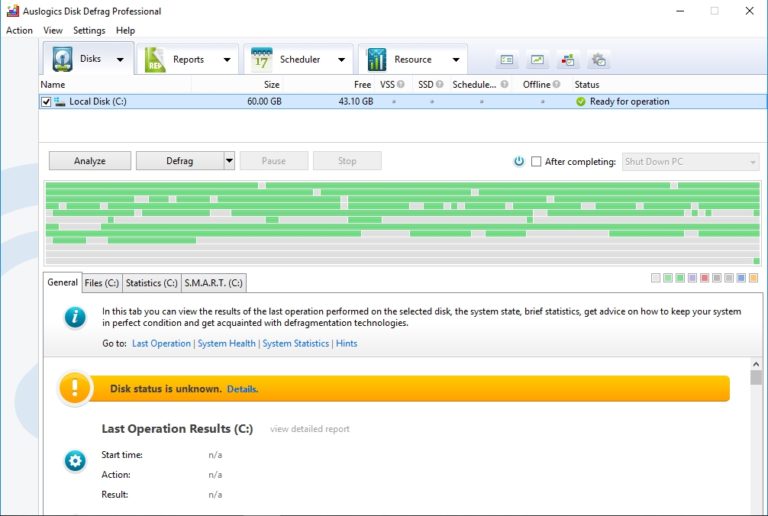
Task: Toggle the Local Disk (C:) checkbox
Action: 46,102
